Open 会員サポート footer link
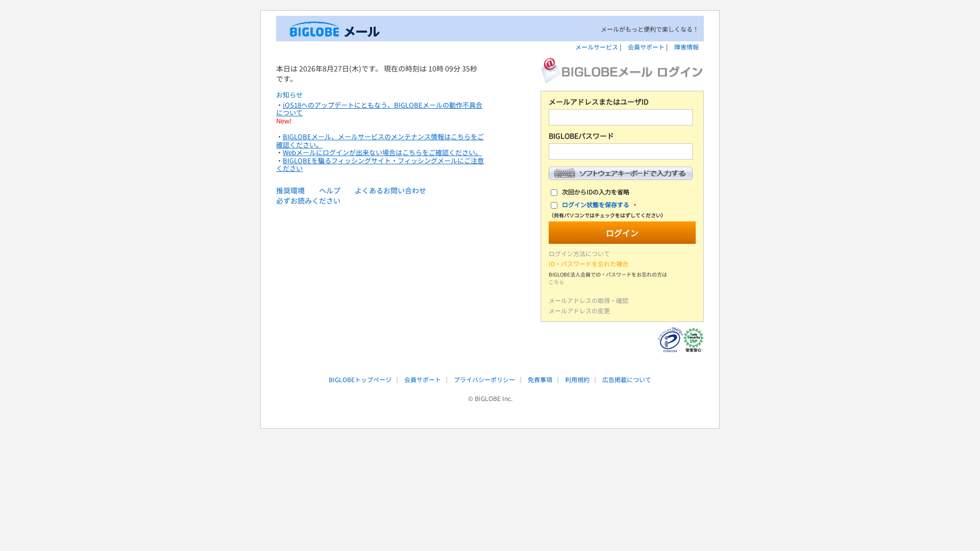Image resolution: width=980 pixels, height=551 pixels. click(x=423, y=380)
